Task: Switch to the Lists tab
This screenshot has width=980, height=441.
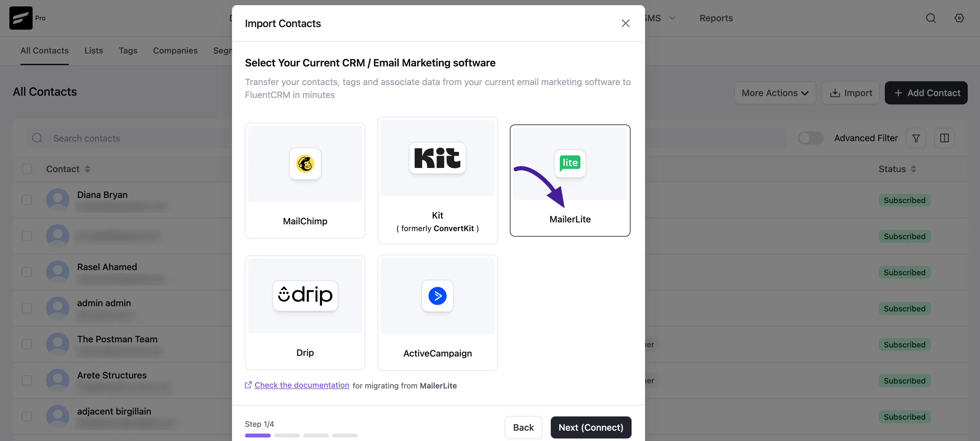Action: (94, 51)
